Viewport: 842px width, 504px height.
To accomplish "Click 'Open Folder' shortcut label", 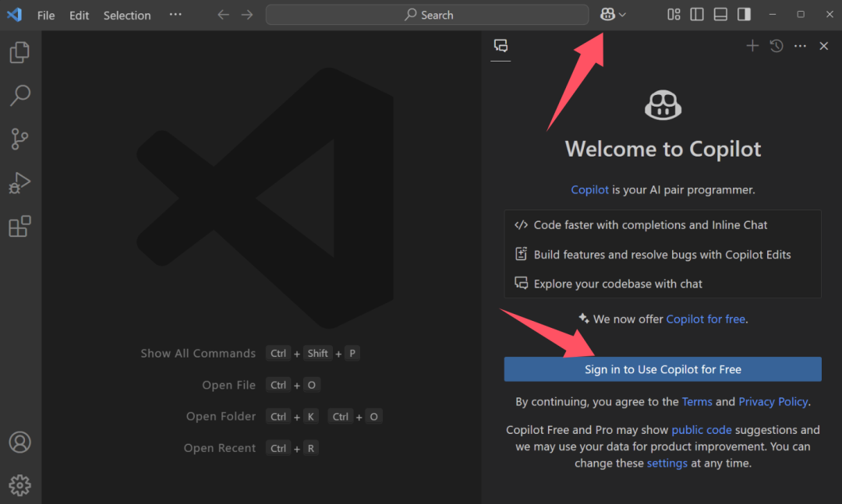I will (x=221, y=417).
